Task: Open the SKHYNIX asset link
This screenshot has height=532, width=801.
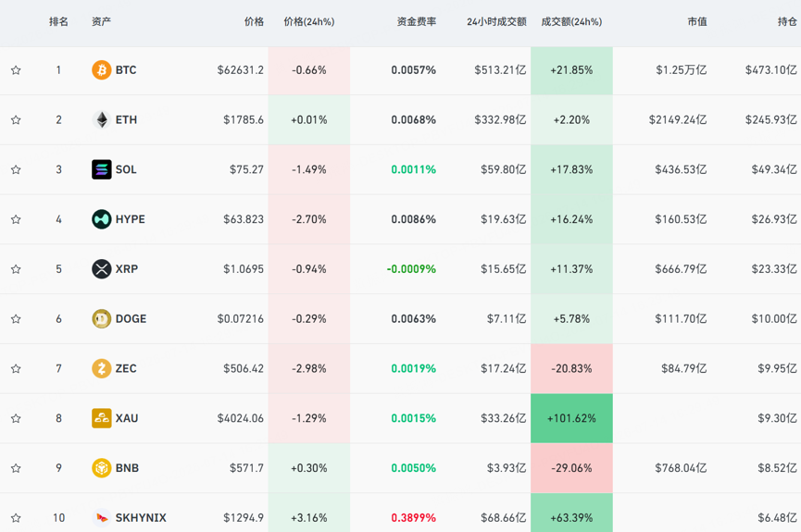Action: pyautogui.click(x=141, y=518)
